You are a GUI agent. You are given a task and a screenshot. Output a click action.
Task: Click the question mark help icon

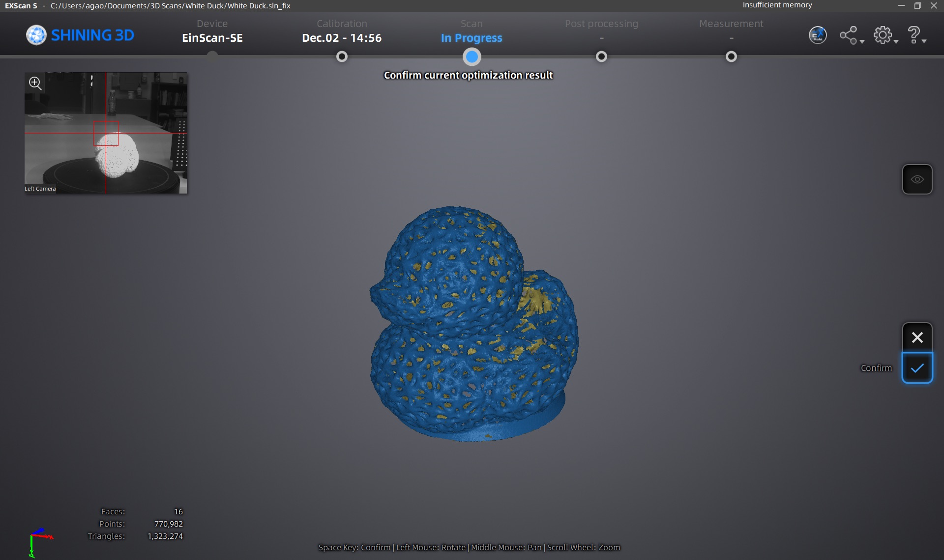914,35
